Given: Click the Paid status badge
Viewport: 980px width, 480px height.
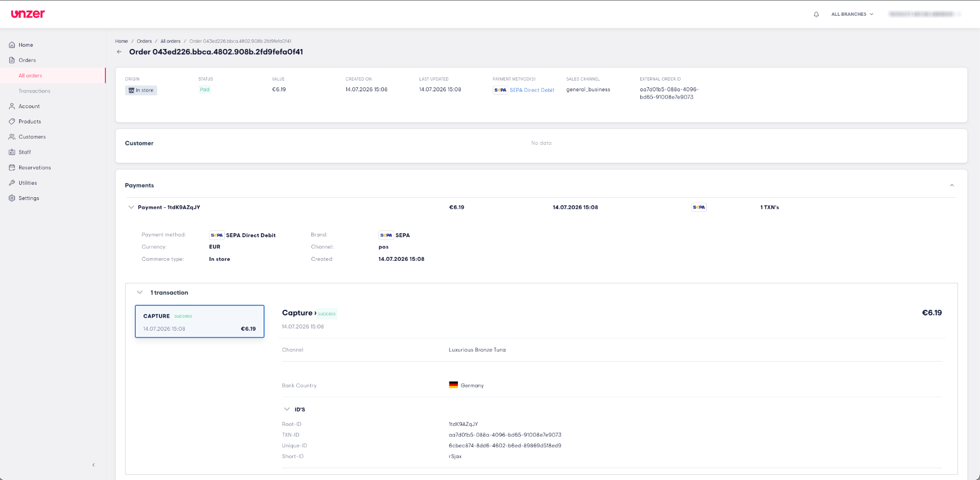Looking at the screenshot, I should click(204, 90).
